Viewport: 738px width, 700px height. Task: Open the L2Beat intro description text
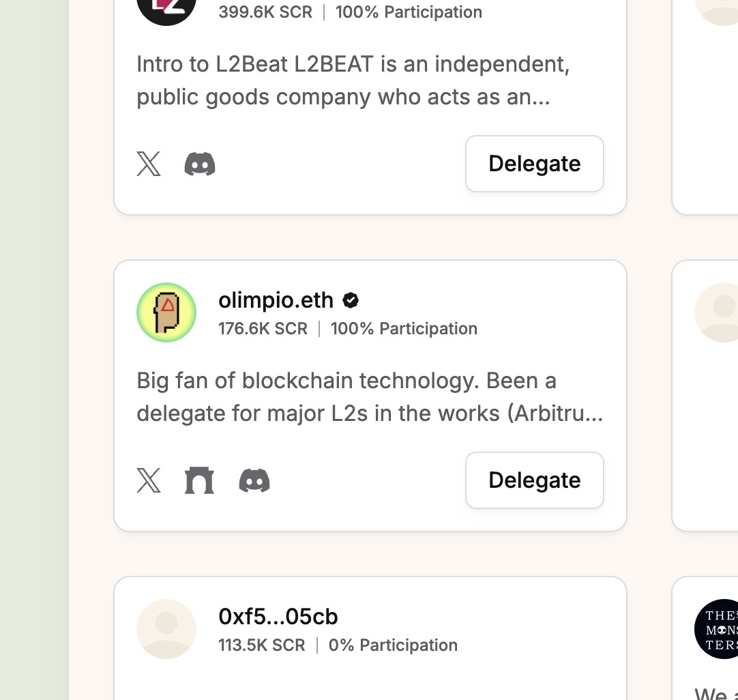click(353, 81)
